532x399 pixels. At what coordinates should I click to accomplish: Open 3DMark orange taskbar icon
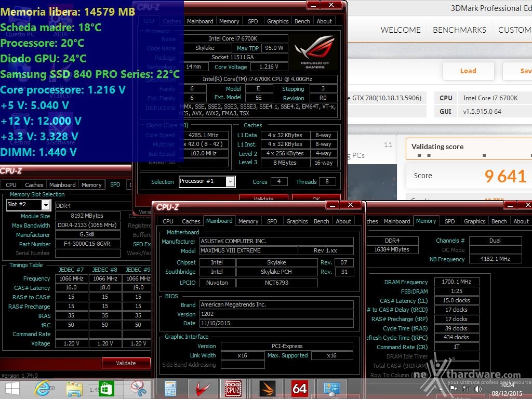point(267,389)
